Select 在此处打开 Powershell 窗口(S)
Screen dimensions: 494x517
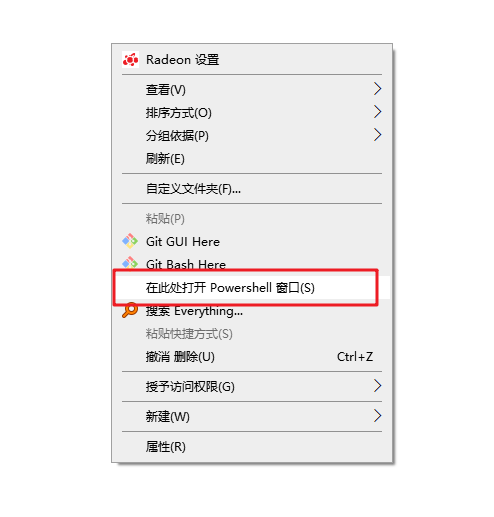pyautogui.click(x=252, y=288)
